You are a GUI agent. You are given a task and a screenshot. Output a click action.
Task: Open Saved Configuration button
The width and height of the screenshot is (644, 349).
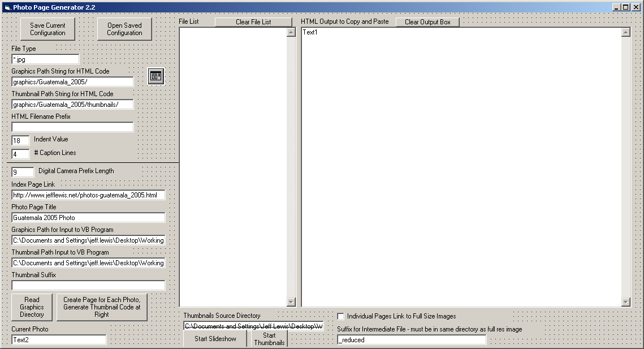pos(124,29)
